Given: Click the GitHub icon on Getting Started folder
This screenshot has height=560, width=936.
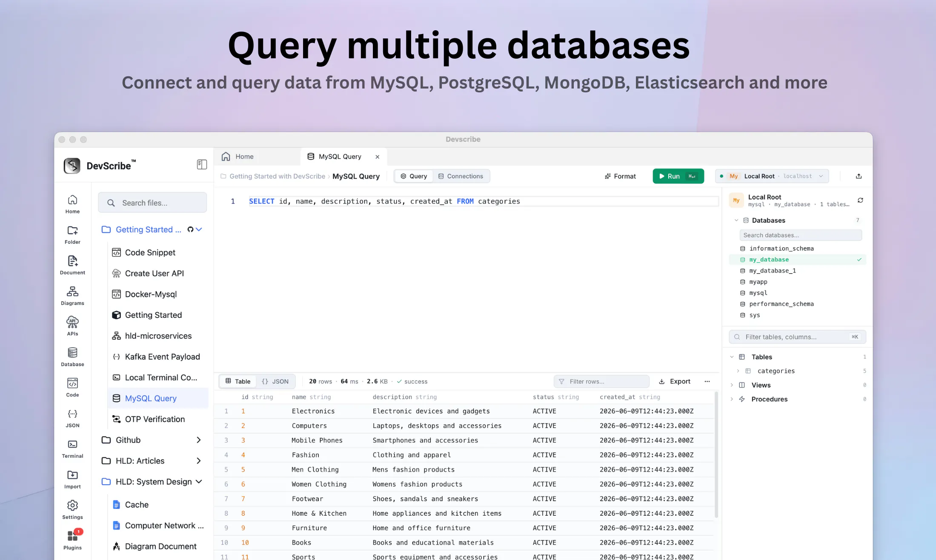Looking at the screenshot, I should click(x=190, y=230).
